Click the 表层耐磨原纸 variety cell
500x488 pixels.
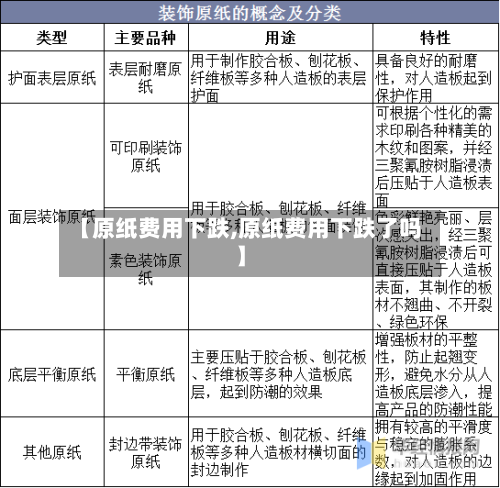point(146,77)
